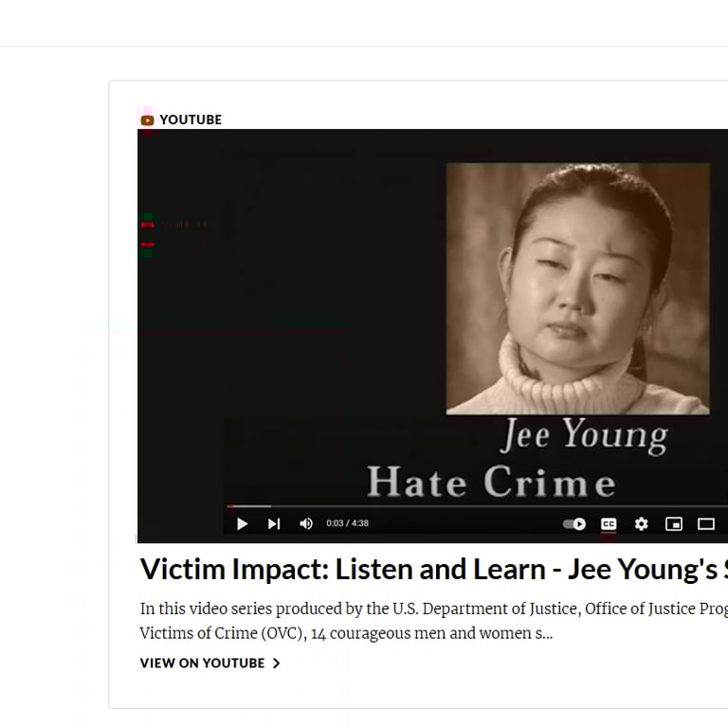The height and width of the screenshot is (728, 728).
Task: Enable miniplayer mode
Action: [x=674, y=524]
